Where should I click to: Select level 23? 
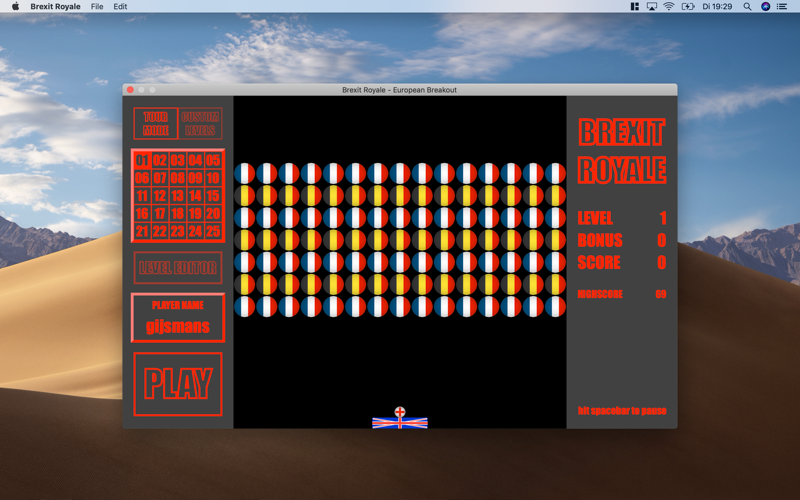178,231
